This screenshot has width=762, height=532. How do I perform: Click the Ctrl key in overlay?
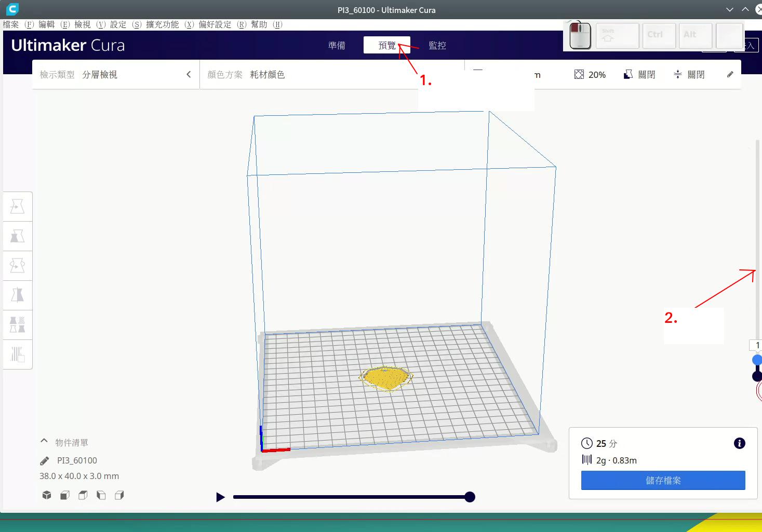[x=659, y=36]
